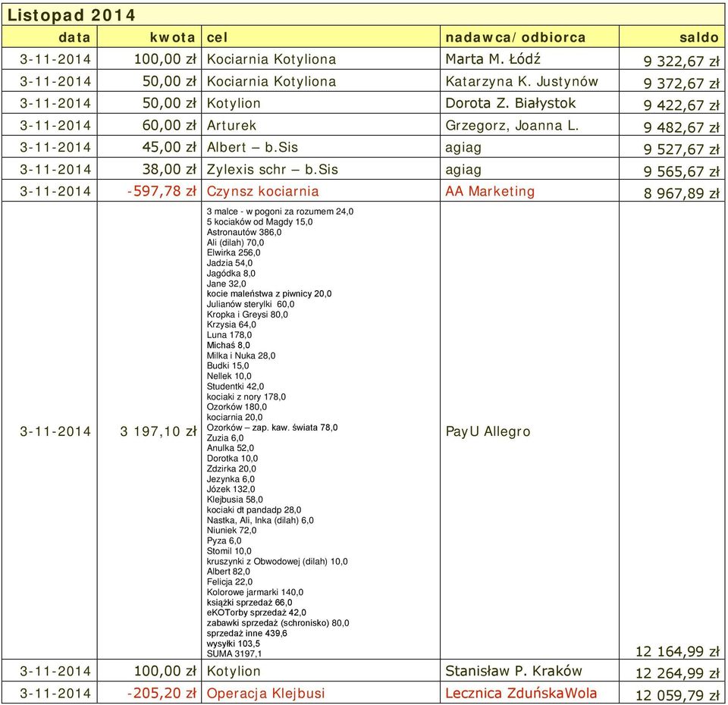Click line 'sprzedaż inne 439,6'
Viewport: 728px width, 705px height.
point(246,634)
